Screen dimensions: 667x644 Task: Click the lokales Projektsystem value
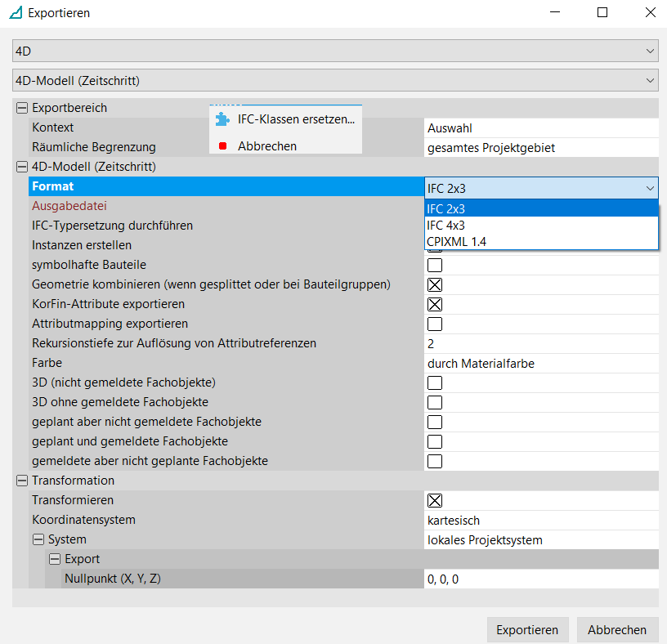pyautogui.click(x=541, y=539)
